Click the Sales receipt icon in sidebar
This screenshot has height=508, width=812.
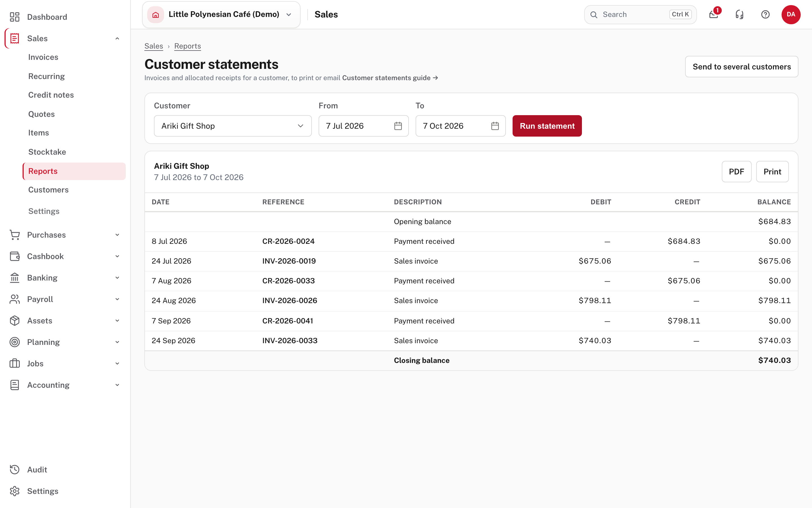click(x=14, y=38)
